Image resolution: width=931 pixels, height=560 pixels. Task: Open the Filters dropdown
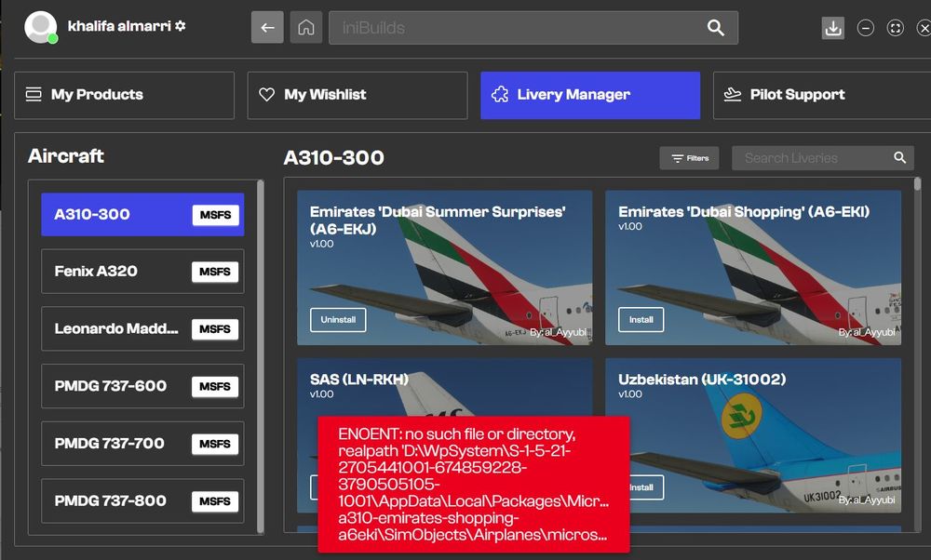[689, 158]
